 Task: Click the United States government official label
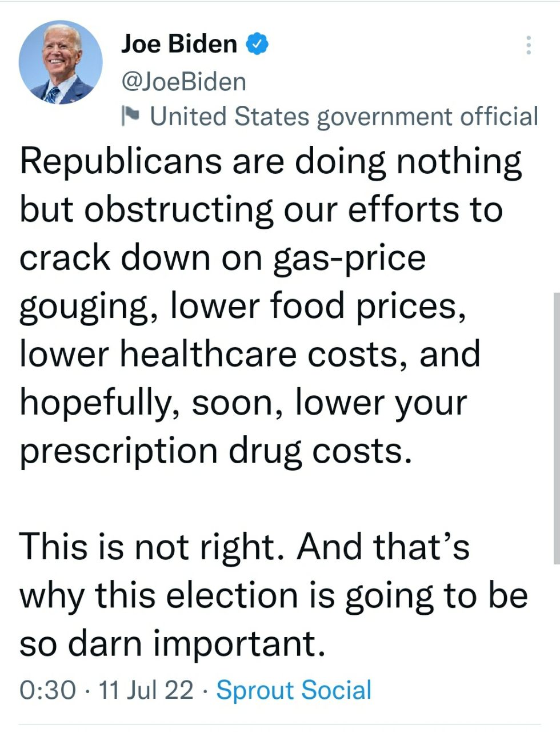343,116
